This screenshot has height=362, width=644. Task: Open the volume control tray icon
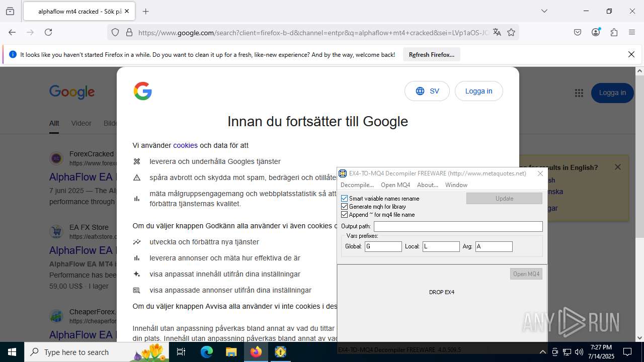click(579, 352)
